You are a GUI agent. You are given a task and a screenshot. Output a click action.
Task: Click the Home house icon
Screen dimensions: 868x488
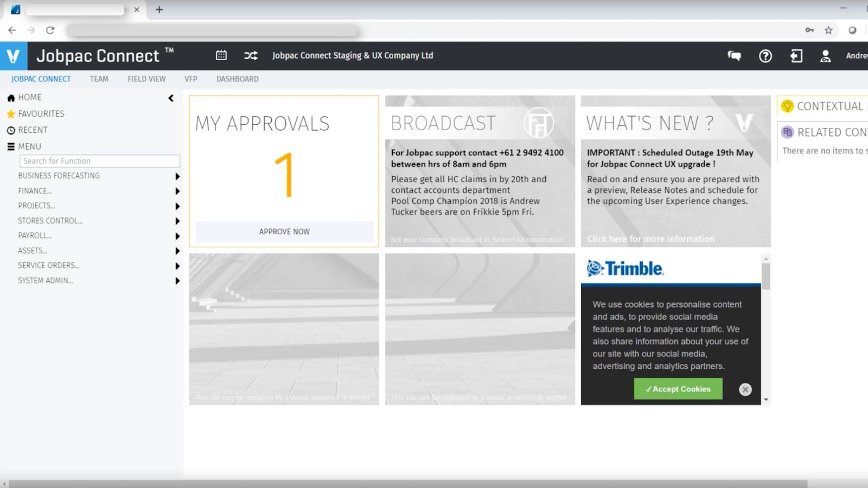pos(11,98)
